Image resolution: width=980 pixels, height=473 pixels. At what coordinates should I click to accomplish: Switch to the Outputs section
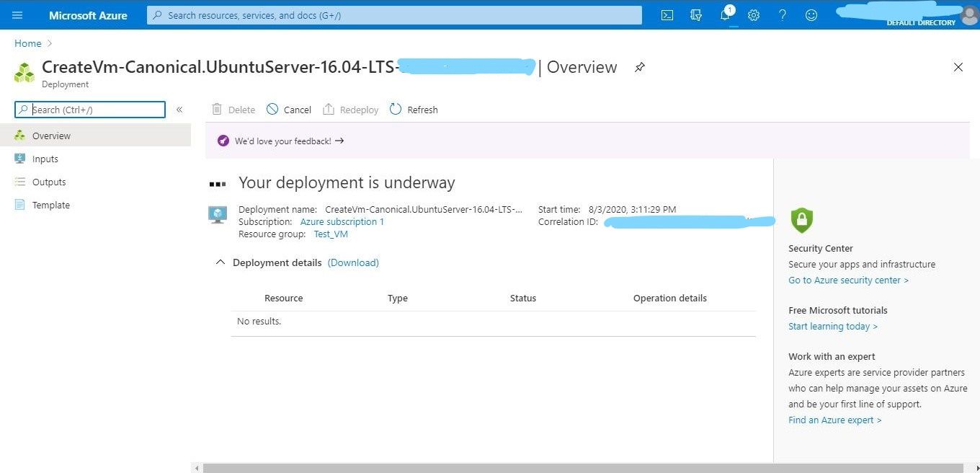tap(48, 182)
